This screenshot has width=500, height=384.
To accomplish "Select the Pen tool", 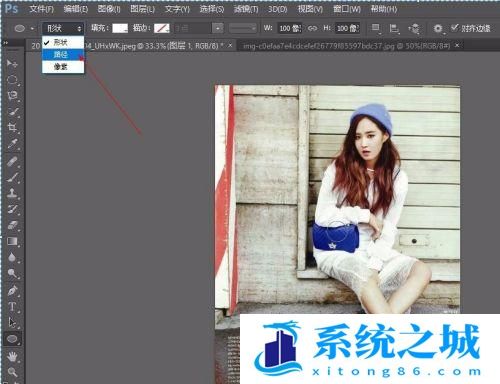I will (12, 291).
